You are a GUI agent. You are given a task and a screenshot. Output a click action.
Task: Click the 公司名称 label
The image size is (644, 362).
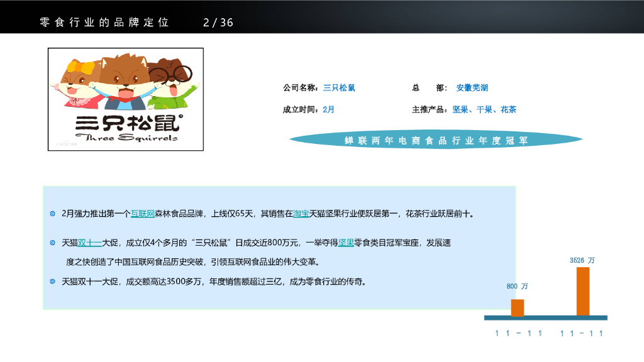tap(300, 87)
